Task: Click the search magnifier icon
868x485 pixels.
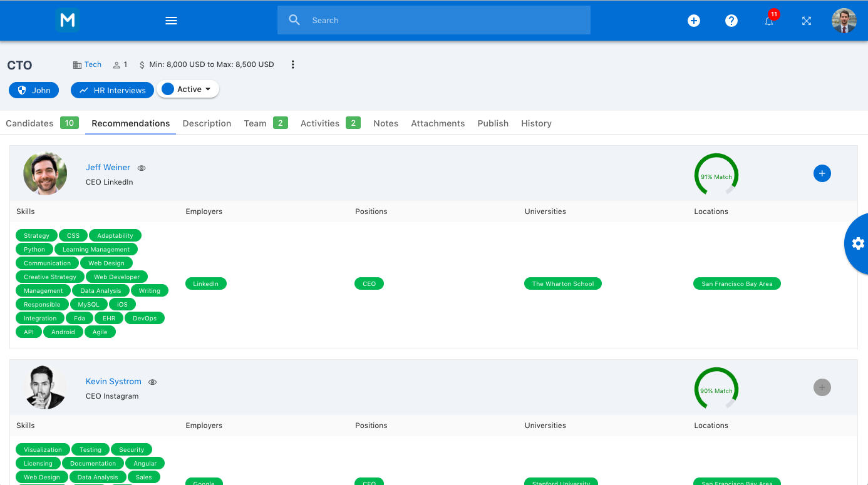Action: [294, 20]
